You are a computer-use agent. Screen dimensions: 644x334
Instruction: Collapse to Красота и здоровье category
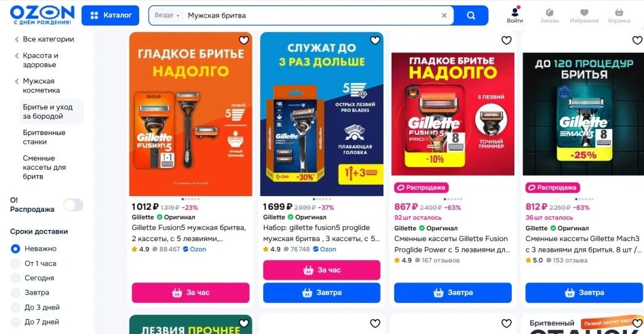coord(40,60)
